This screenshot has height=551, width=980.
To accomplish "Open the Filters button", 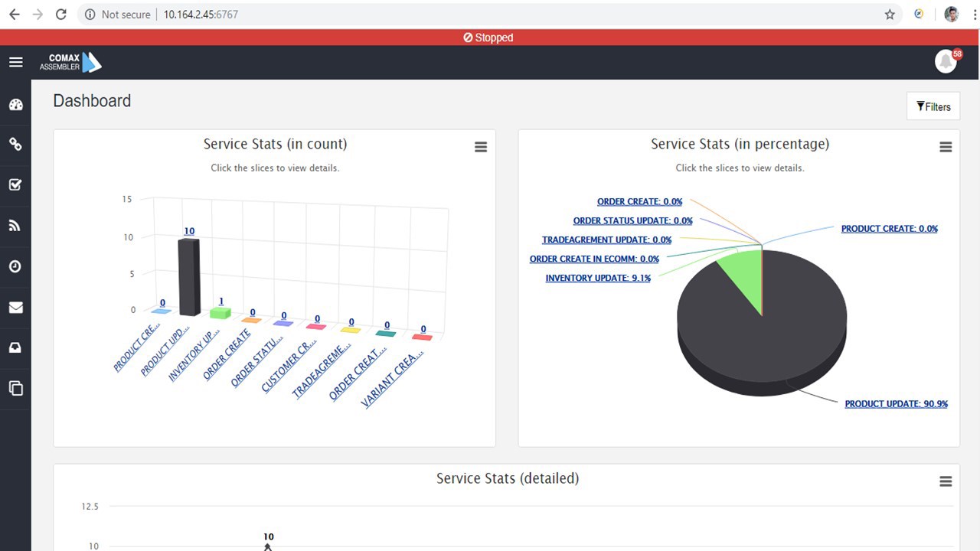I will click(x=933, y=106).
